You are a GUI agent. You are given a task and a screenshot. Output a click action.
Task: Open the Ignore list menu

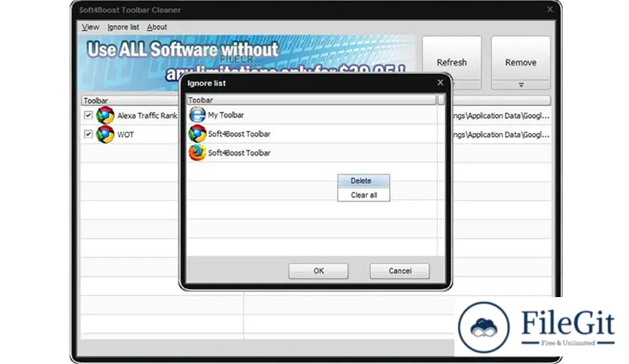tap(123, 27)
